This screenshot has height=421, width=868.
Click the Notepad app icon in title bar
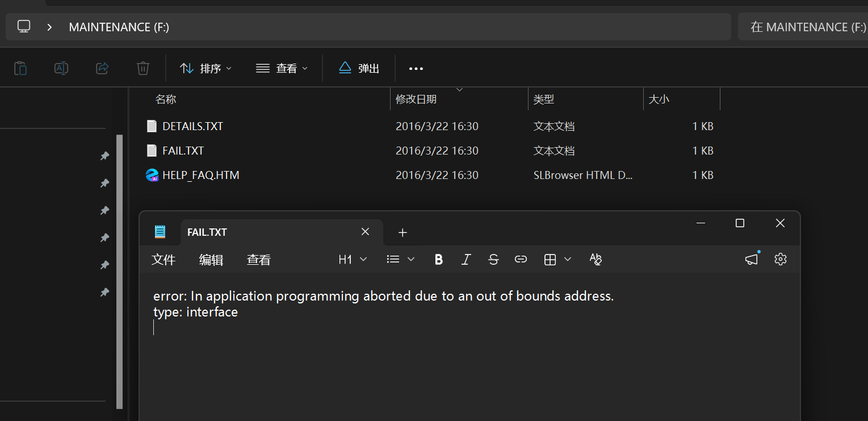(160, 232)
